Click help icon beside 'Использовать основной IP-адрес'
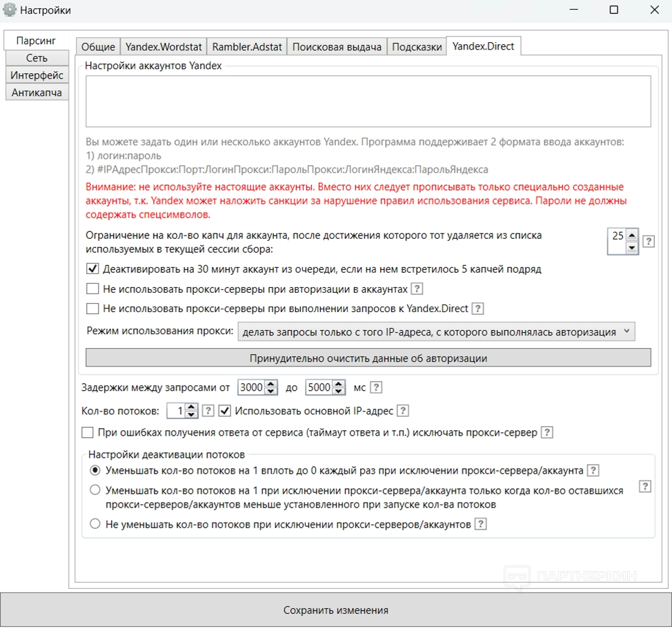The image size is (672, 629). [403, 411]
